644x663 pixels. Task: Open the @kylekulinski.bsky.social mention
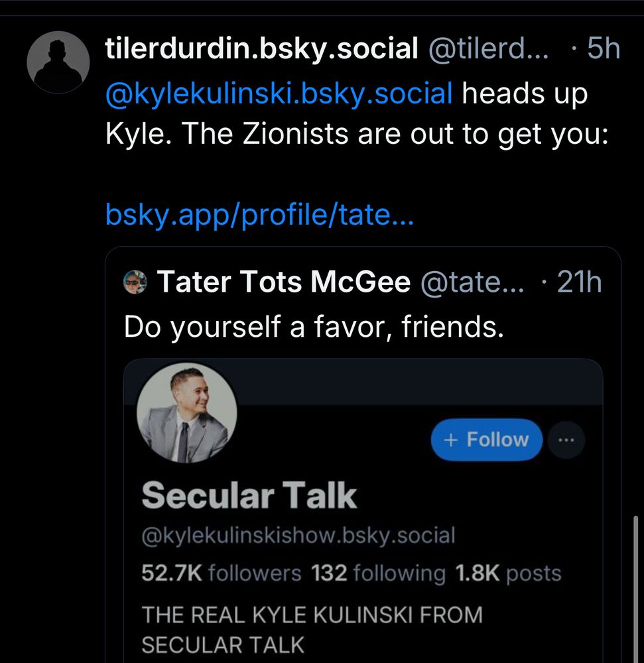(x=279, y=94)
